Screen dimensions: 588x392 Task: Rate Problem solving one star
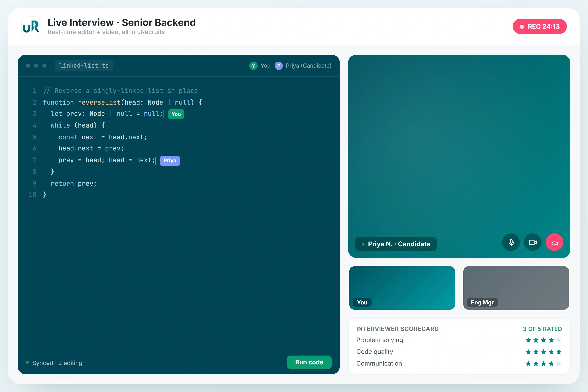point(528,340)
